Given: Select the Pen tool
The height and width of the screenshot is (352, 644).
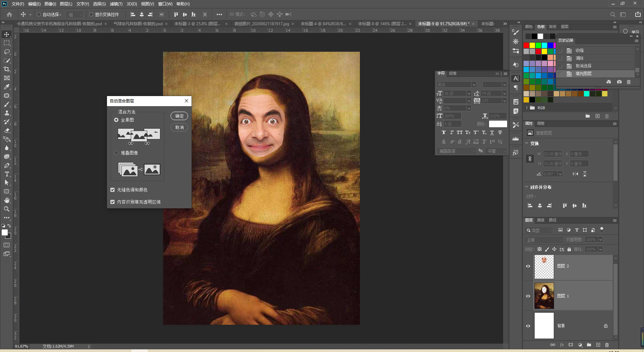Looking at the screenshot, I should click(7, 165).
